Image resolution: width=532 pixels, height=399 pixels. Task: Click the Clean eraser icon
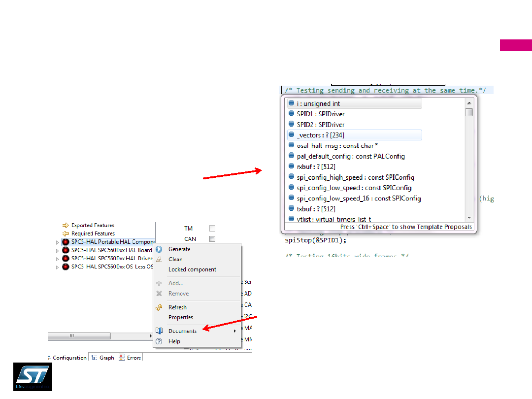click(159, 260)
